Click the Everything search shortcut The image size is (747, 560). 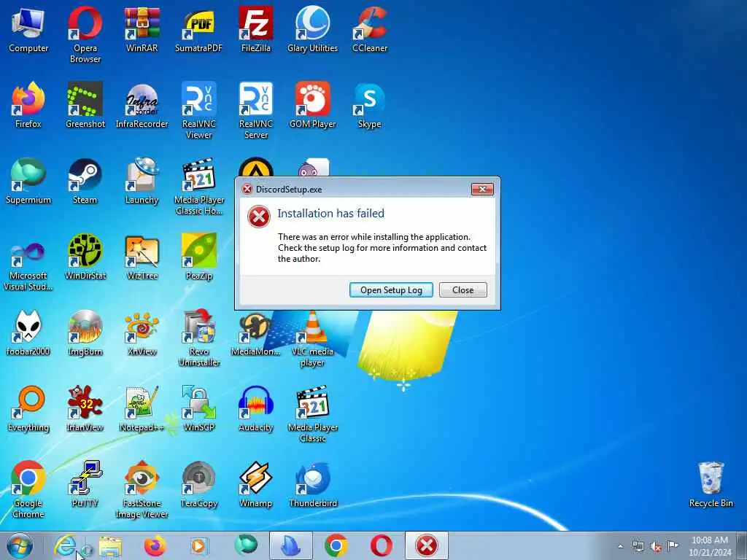click(x=28, y=408)
